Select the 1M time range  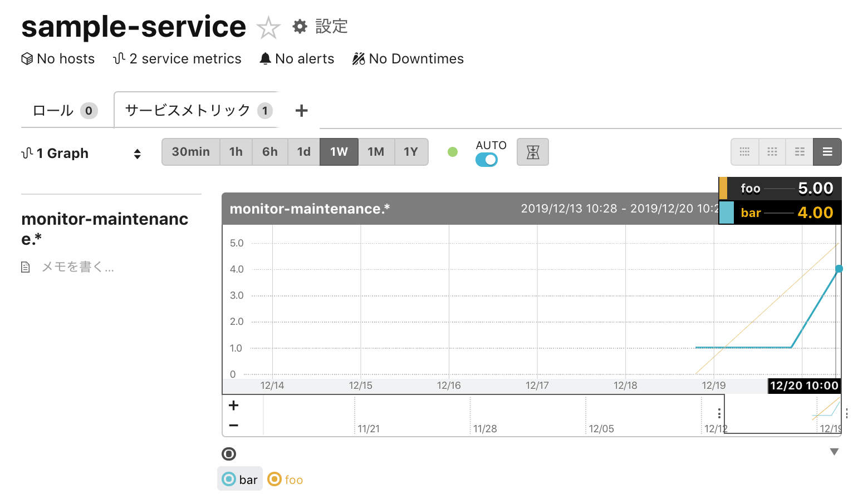tap(376, 151)
